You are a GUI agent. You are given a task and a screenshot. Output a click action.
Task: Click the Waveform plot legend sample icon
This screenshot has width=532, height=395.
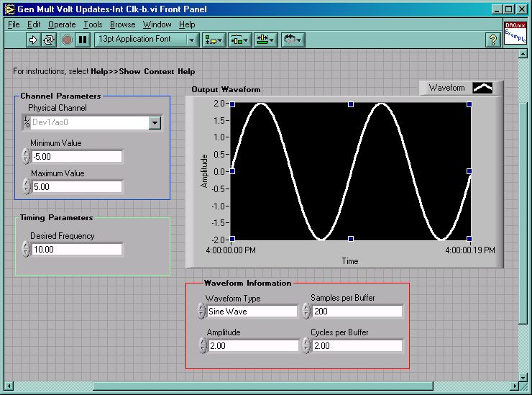point(482,88)
